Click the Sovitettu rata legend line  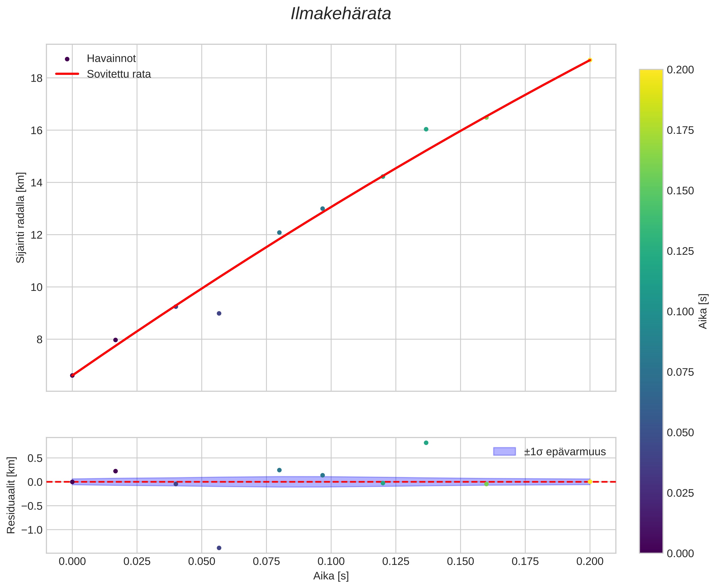coord(67,74)
